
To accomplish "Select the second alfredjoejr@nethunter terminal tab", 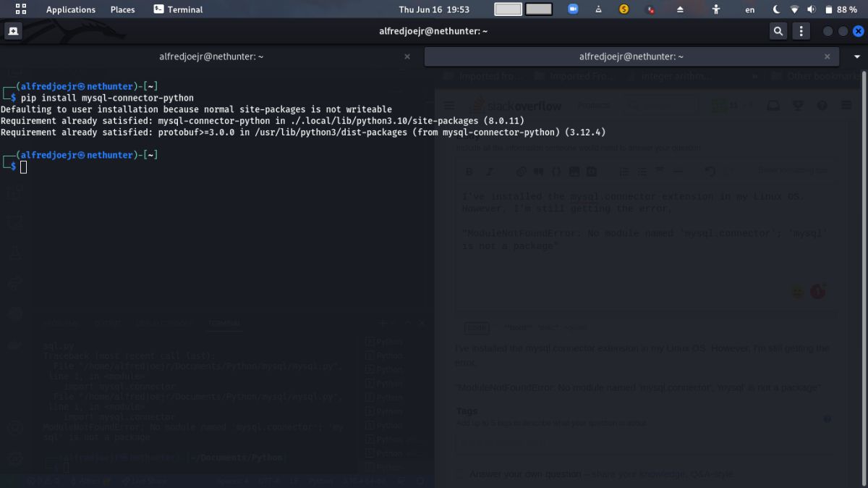I will coord(631,56).
